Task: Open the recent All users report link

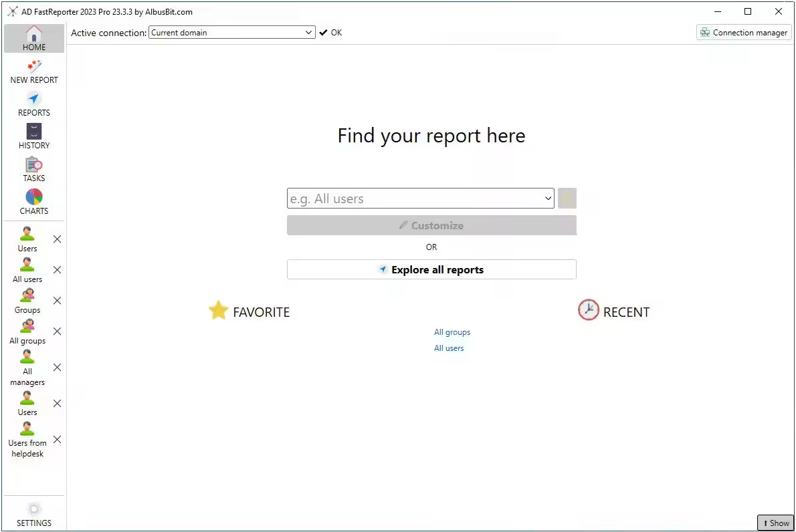Action: [x=449, y=348]
